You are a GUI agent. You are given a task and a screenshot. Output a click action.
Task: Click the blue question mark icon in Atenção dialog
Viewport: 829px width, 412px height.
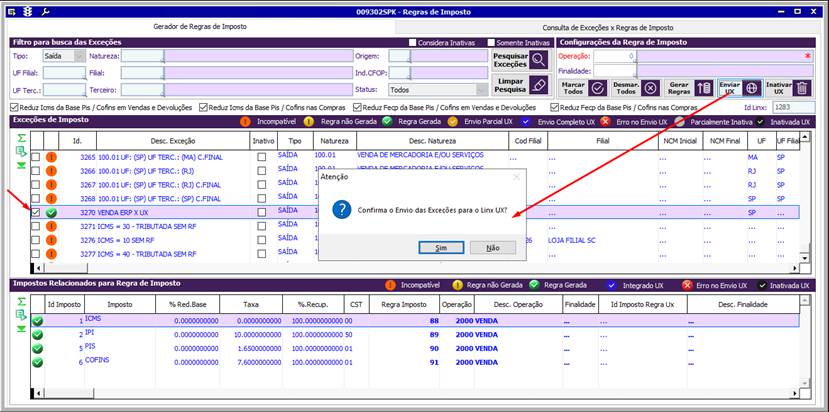[342, 210]
